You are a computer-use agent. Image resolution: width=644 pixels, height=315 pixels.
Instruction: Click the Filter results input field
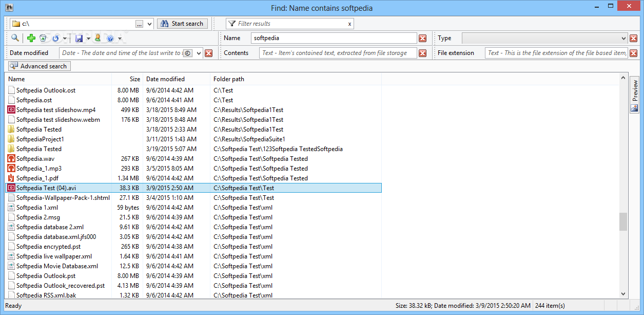click(291, 24)
